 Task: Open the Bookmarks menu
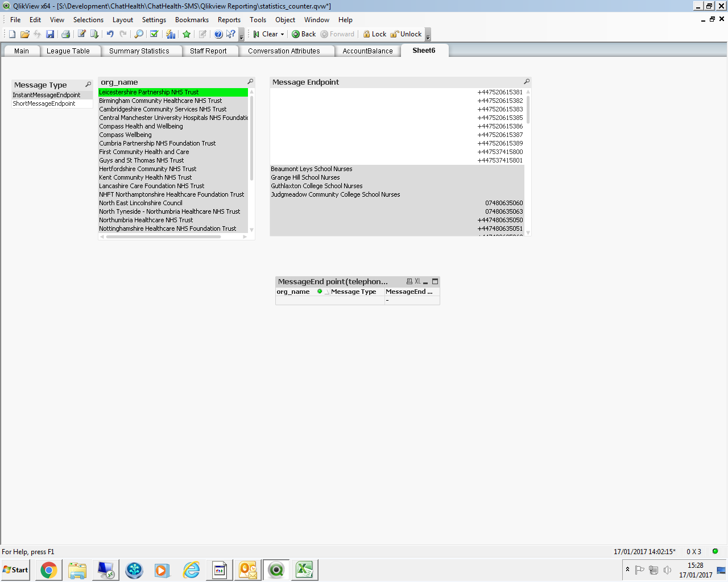(x=192, y=20)
